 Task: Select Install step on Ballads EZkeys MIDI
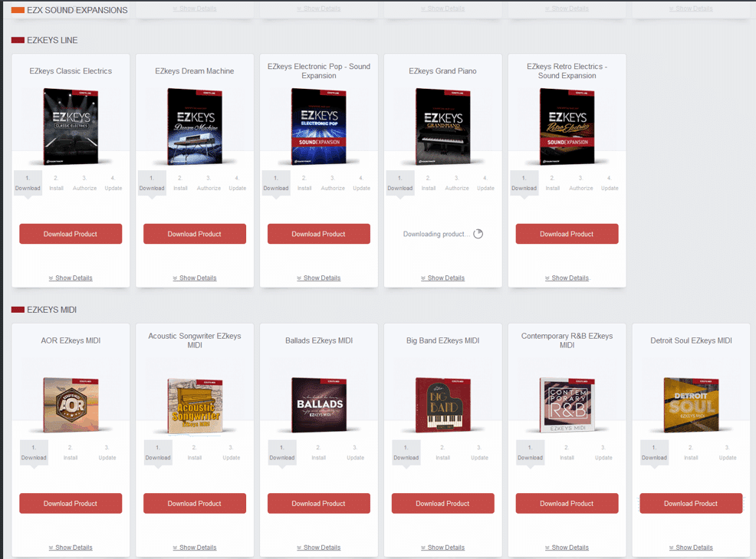point(319,453)
